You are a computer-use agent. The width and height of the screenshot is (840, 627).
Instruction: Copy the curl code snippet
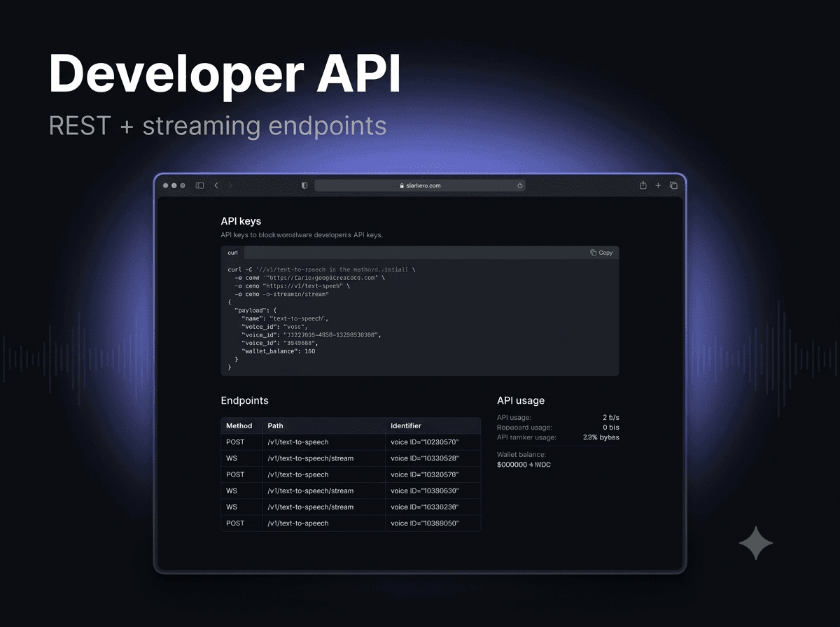click(601, 253)
